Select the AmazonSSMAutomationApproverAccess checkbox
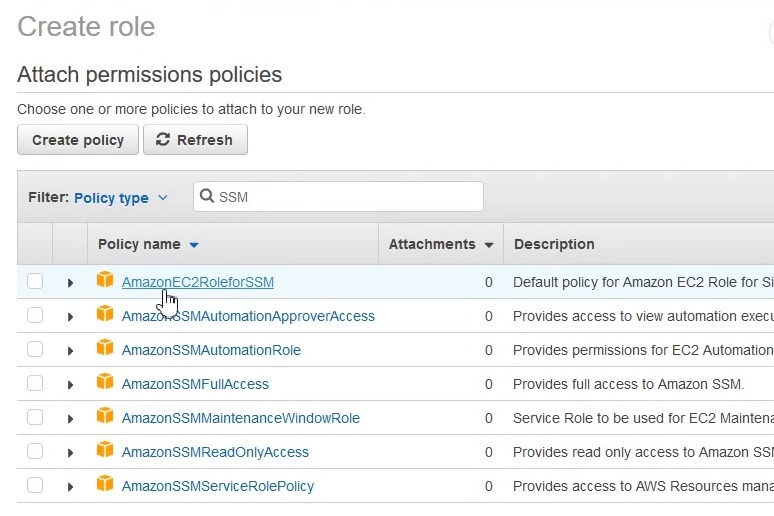This screenshot has height=516, width=774. (35, 315)
